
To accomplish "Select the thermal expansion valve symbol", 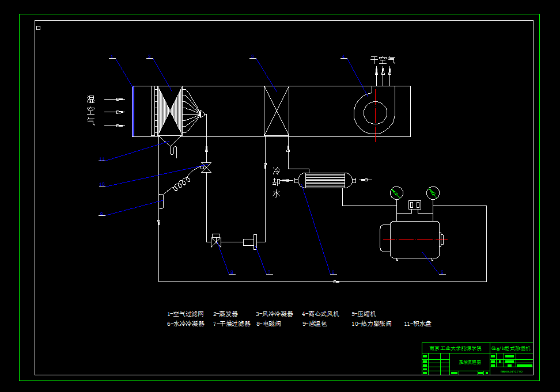I will [206, 168].
